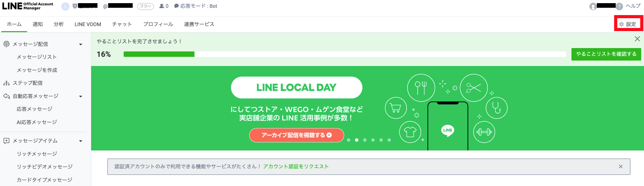This screenshot has width=644, height=186.
Task: Click the friends count person icon
Action: click(x=162, y=6)
